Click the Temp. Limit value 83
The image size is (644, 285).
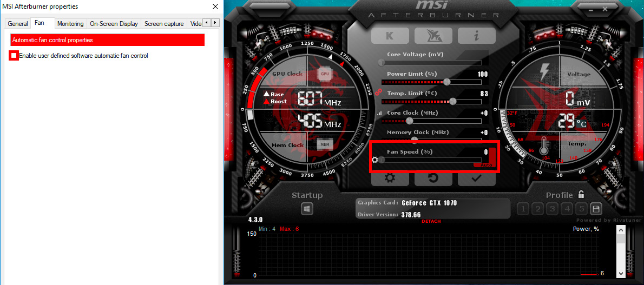click(484, 94)
